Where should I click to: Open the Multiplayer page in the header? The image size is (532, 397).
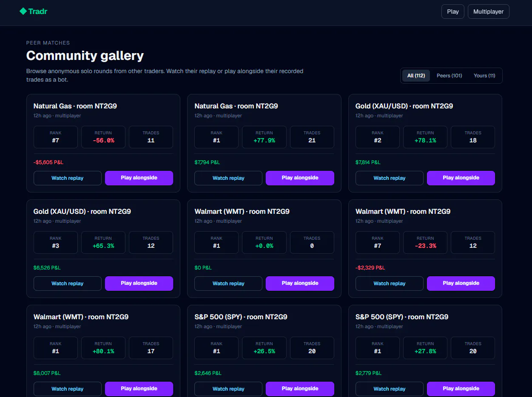(x=488, y=11)
